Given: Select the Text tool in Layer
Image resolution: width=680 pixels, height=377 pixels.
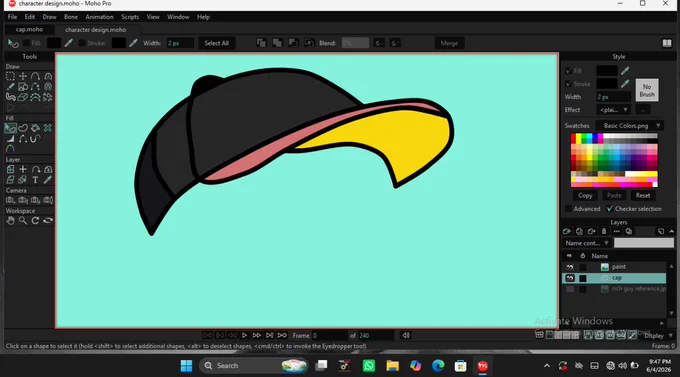Looking at the screenshot, I should pyautogui.click(x=36, y=180).
